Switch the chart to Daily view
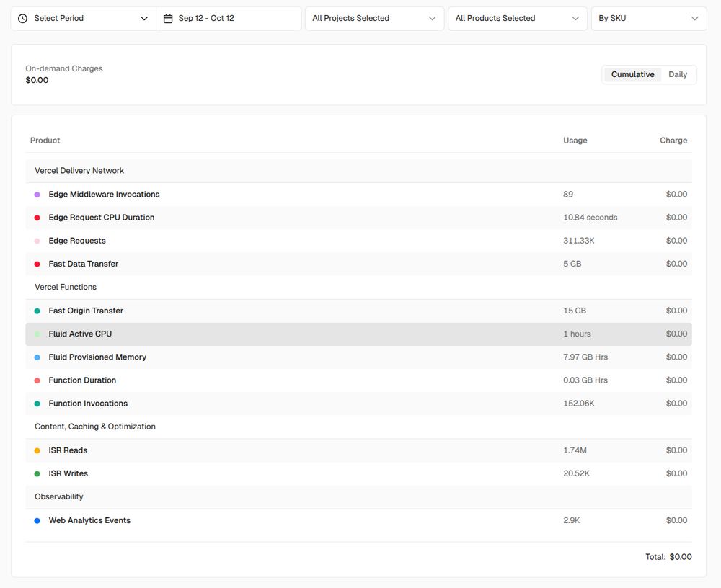Screen dimensions: 721x588 click(x=677, y=74)
